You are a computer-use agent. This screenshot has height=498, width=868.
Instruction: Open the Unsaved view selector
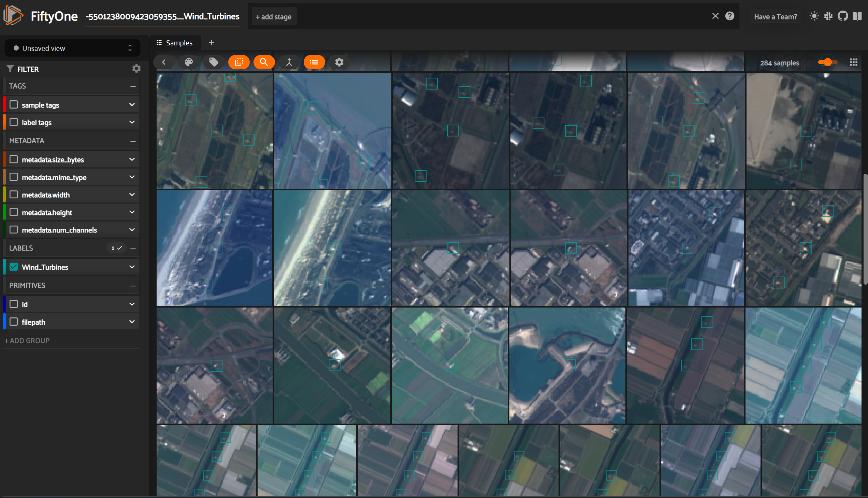point(72,48)
